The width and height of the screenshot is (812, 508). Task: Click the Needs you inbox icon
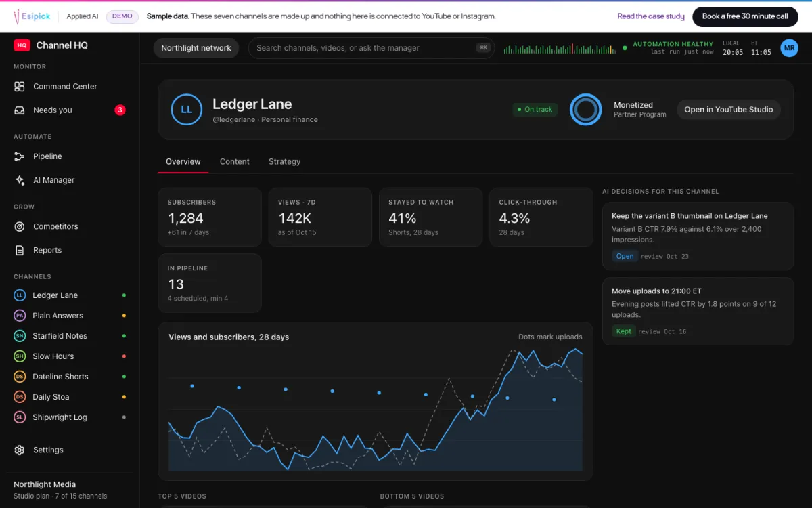20,110
